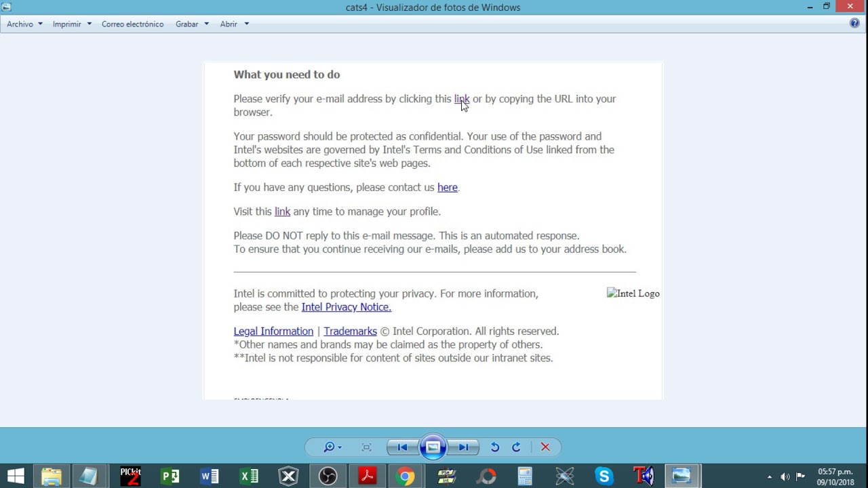Open Microsoft Word from the taskbar
The image size is (868, 488).
(210, 476)
